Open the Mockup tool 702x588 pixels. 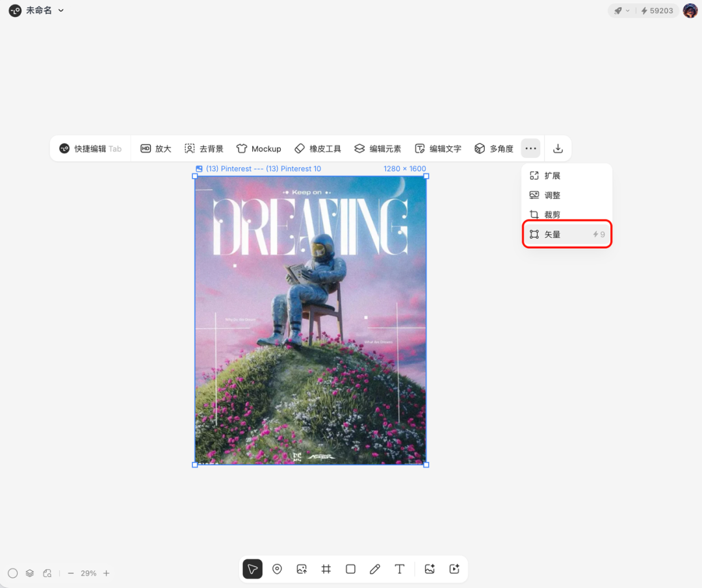pyautogui.click(x=259, y=149)
